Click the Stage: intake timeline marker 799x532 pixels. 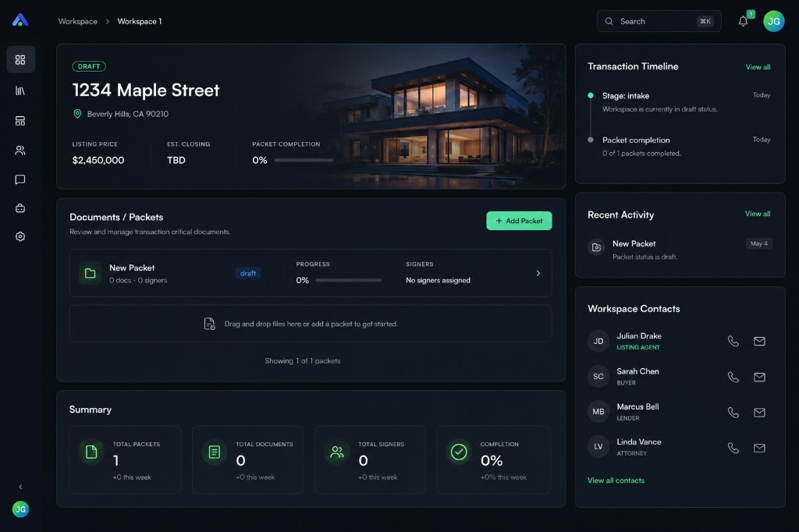pyautogui.click(x=591, y=95)
